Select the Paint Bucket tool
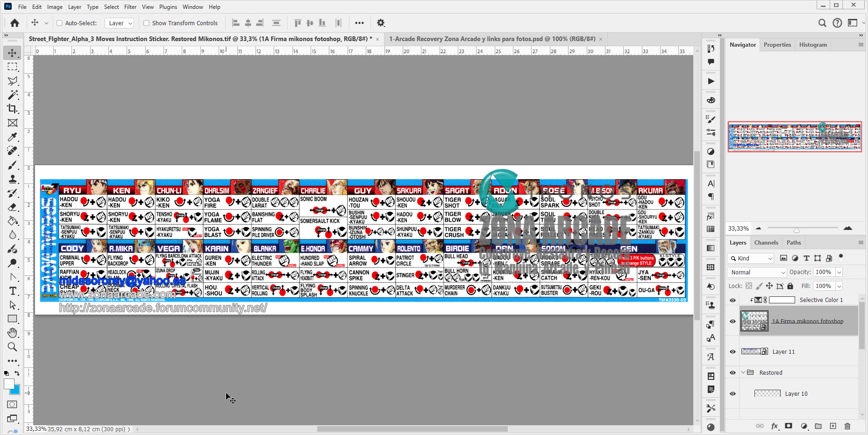Viewport: 868px width, 435px height. (13, 221)
